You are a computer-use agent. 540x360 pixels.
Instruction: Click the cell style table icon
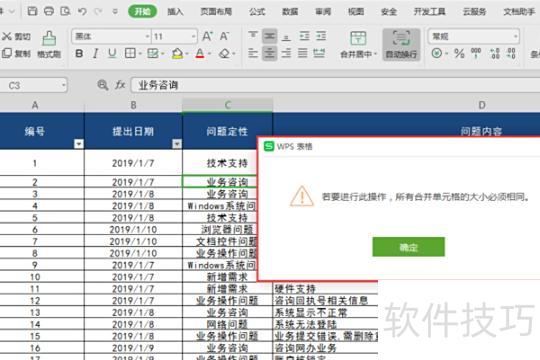point(153,53)
